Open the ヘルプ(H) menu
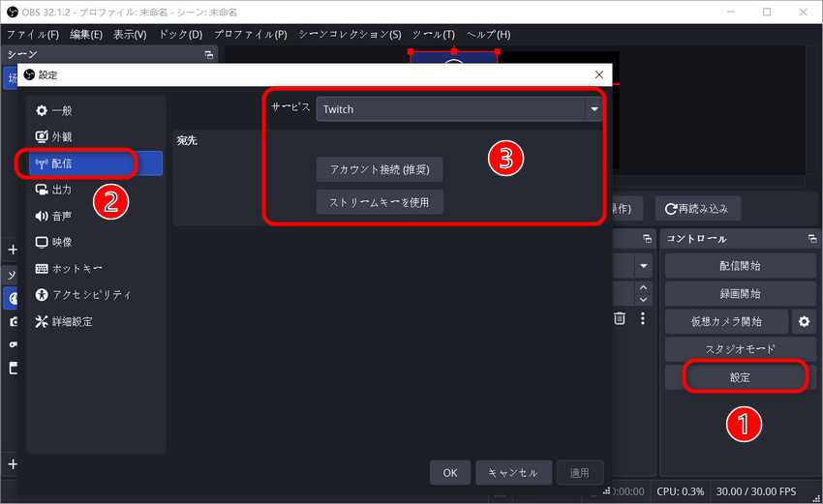823x504 pixels. pyautogui.click(x=488, y=35)
